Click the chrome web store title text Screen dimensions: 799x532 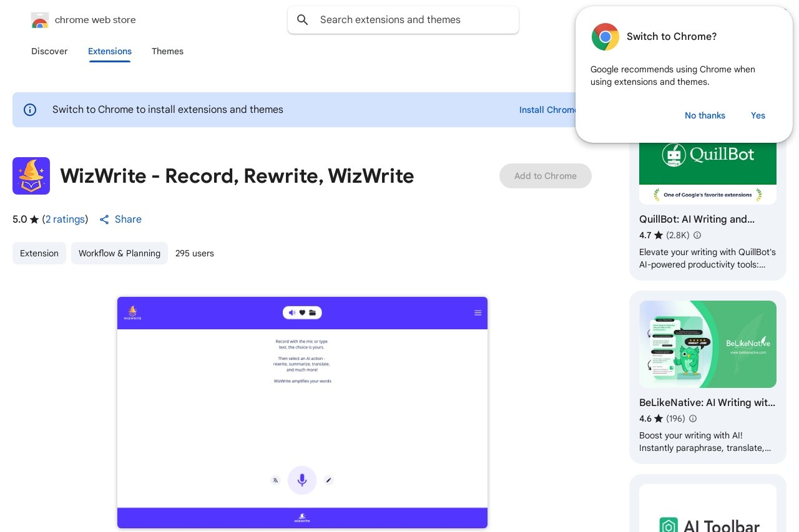(x=96, y=20)
